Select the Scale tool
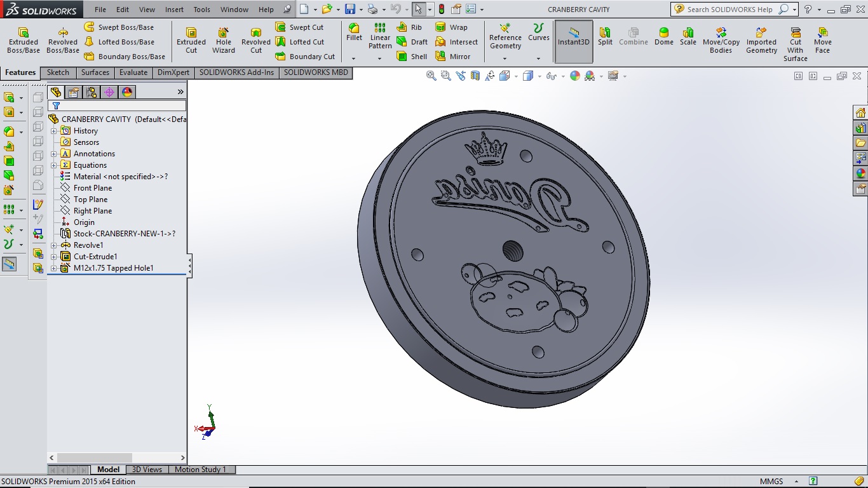This screenshot has width=868, height=488. (688, 36)
